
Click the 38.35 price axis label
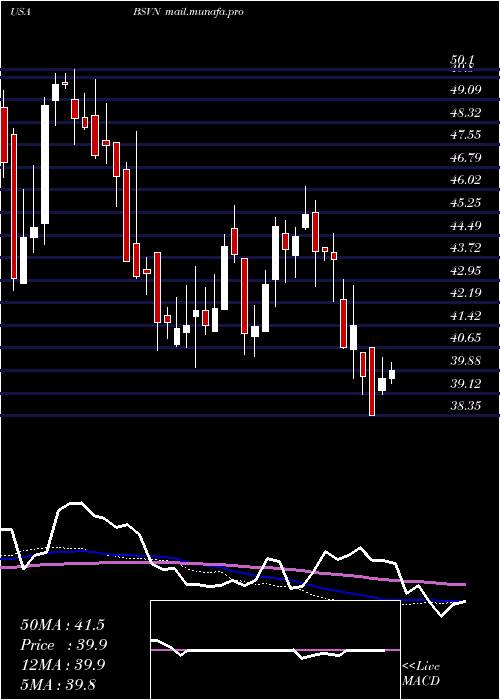point(467,406)
